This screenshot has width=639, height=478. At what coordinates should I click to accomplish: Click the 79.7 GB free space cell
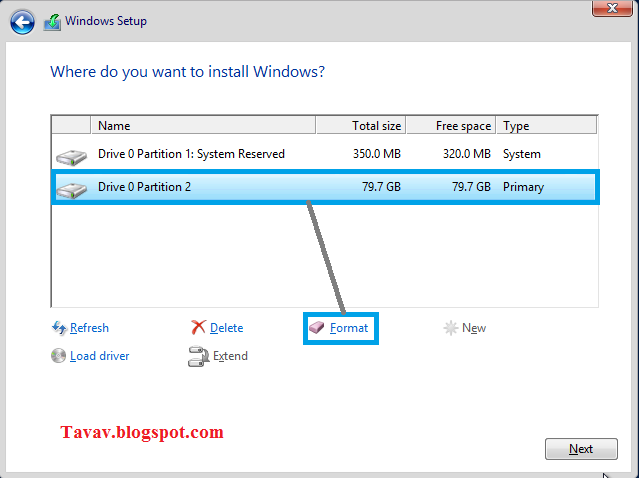(x=471, y=187)
